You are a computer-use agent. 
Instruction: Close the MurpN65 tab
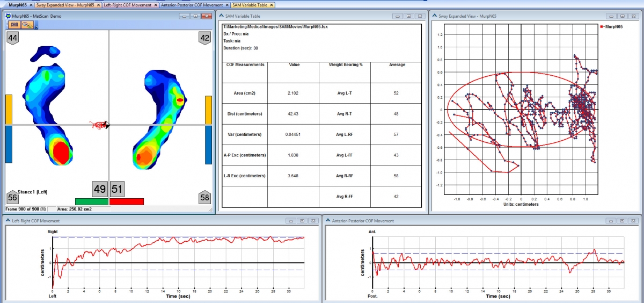31,5
